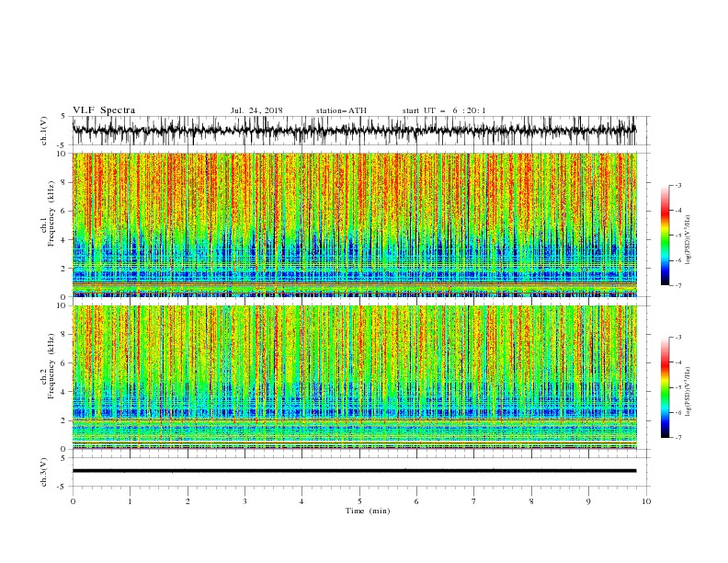728x563 pixels.
Task: Click the "4" kHz tick on ch.1 spectrogram
Action: pyautogui.click(x=63, y=240)
